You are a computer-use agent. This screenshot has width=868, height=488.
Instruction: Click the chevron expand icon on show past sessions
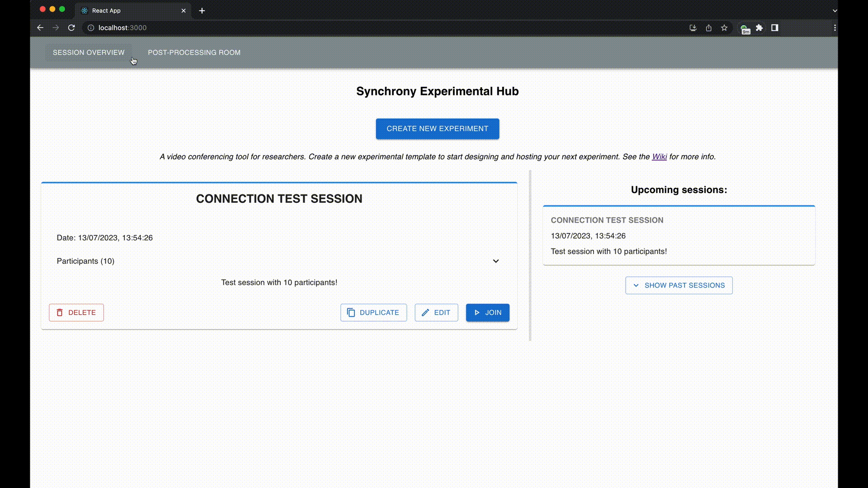(636, 286)
